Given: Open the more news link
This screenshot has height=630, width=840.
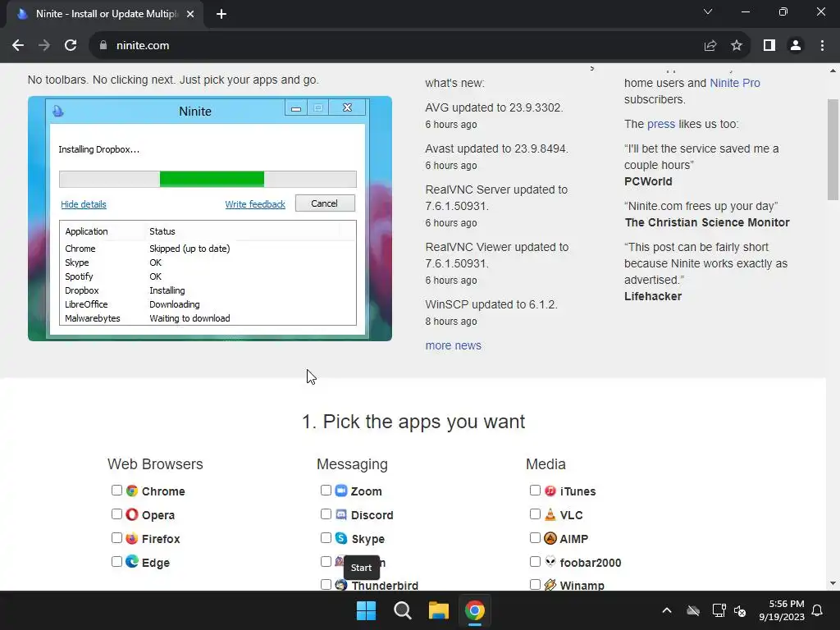Looking at the screenshot, I should click(x=453, y=345).
